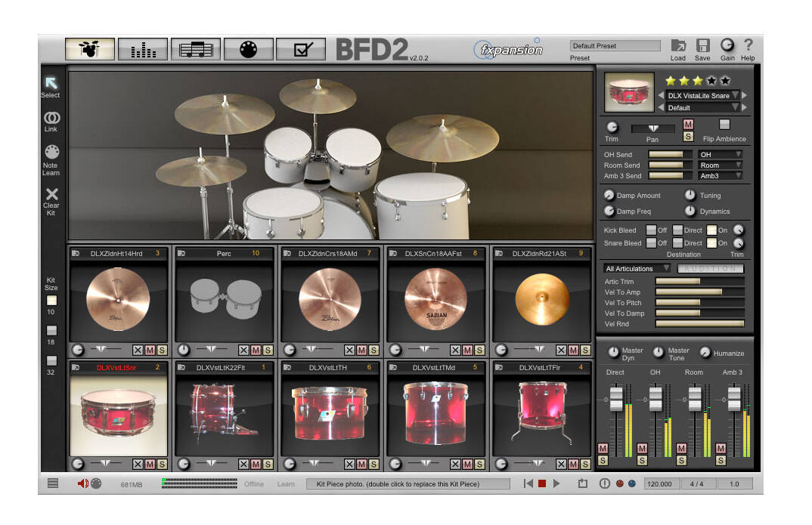Mute the DLXVstLtTH tom slot

click(361, 465)
